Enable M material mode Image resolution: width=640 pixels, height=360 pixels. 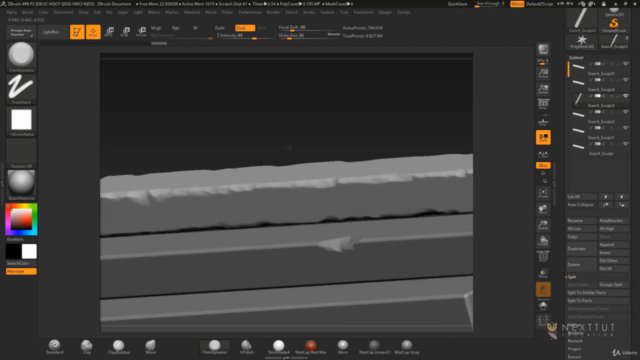tap(195, 28)
